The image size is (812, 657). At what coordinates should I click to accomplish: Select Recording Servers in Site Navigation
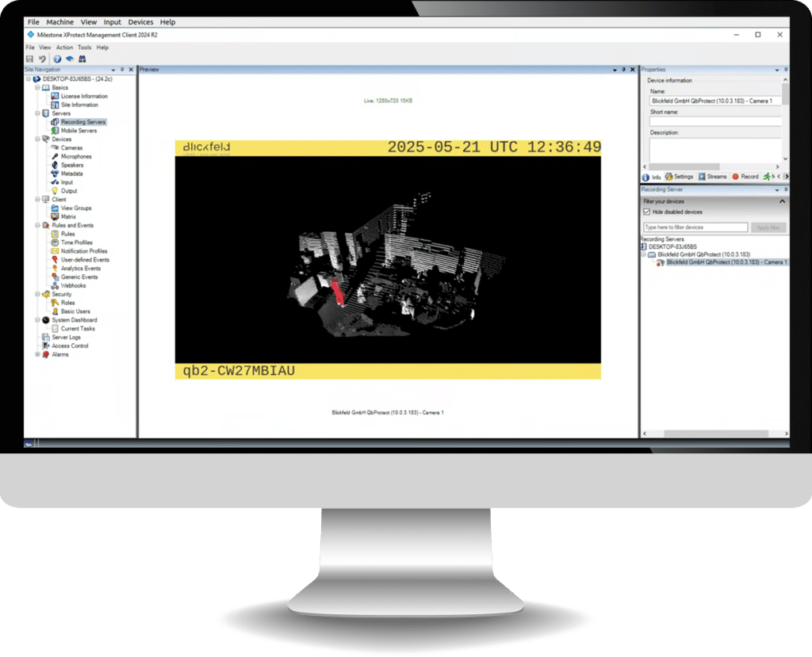pyautogui.click(x=82, y=122)
